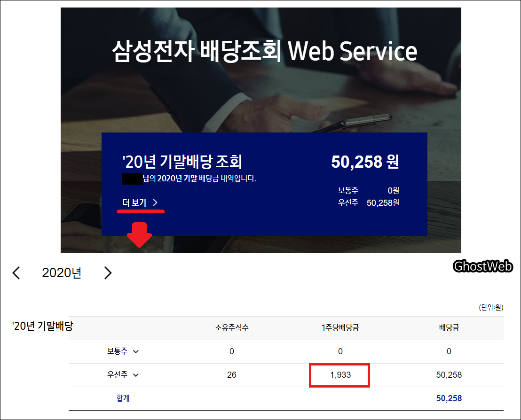Select the 2020년 year label
The height and width of the screenshot is (420, 521).
point(62,273)
